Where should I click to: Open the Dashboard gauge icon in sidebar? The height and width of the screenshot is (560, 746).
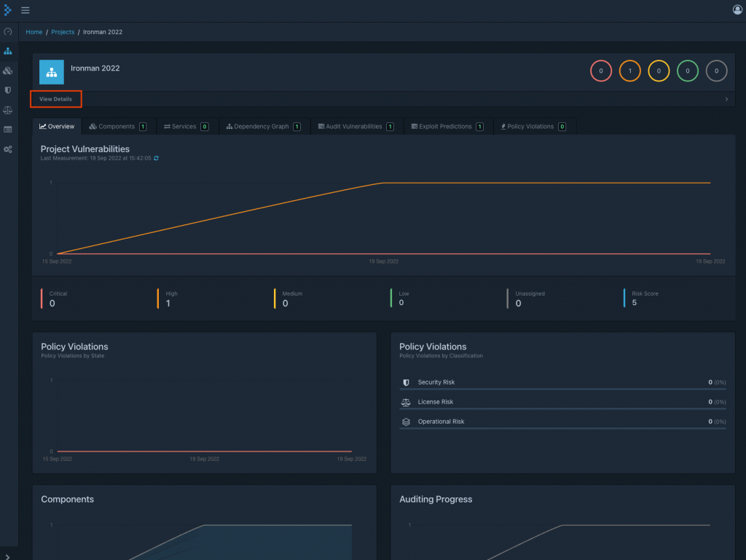[7, 32]
